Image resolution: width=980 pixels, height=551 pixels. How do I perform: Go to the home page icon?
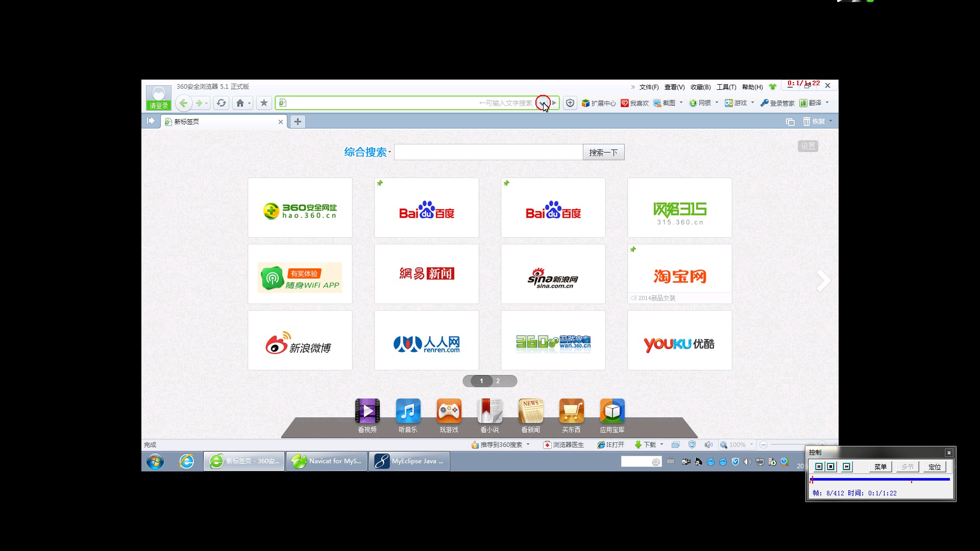pyautogui.click(x=240, y=103)
